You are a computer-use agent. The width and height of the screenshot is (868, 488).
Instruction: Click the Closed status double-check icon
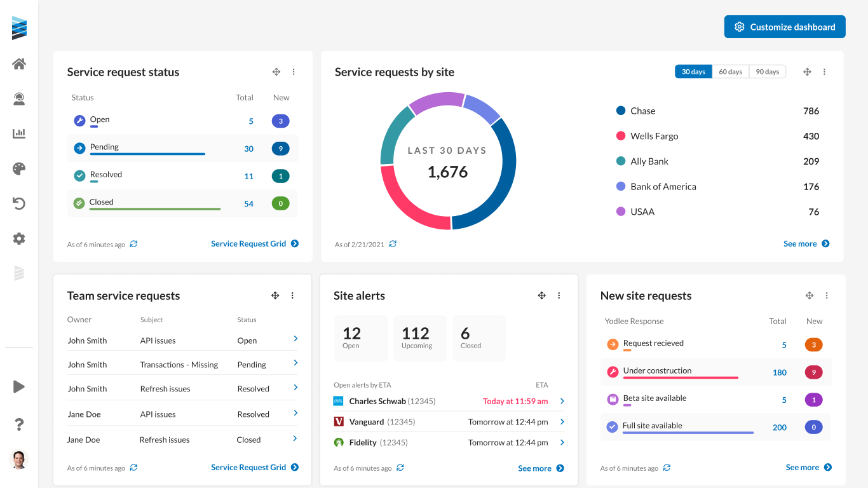pos(79,203)
